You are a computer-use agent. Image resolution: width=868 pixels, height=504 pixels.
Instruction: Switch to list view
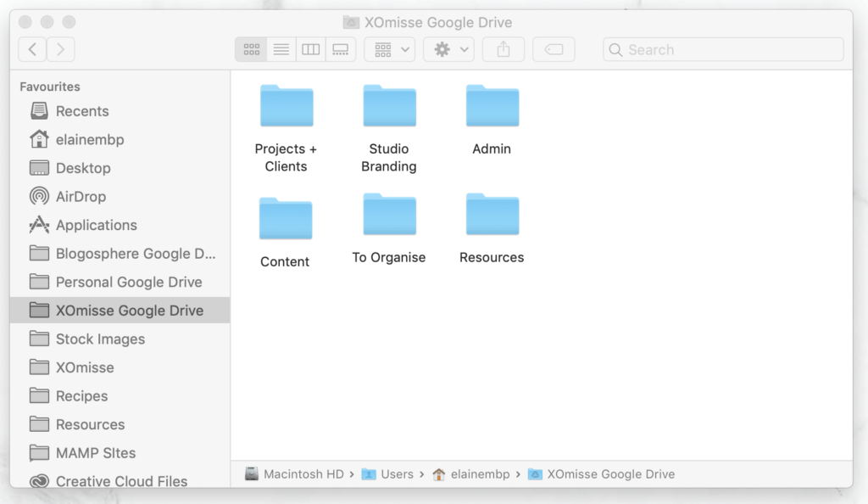pyautogui.click(x=281, y=49)
